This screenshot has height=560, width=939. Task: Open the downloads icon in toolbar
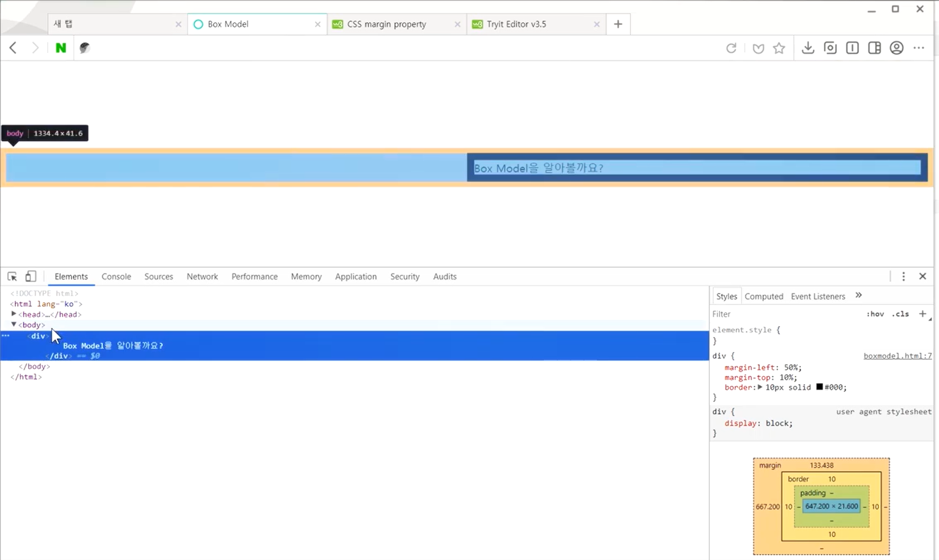tap(808, 48)
